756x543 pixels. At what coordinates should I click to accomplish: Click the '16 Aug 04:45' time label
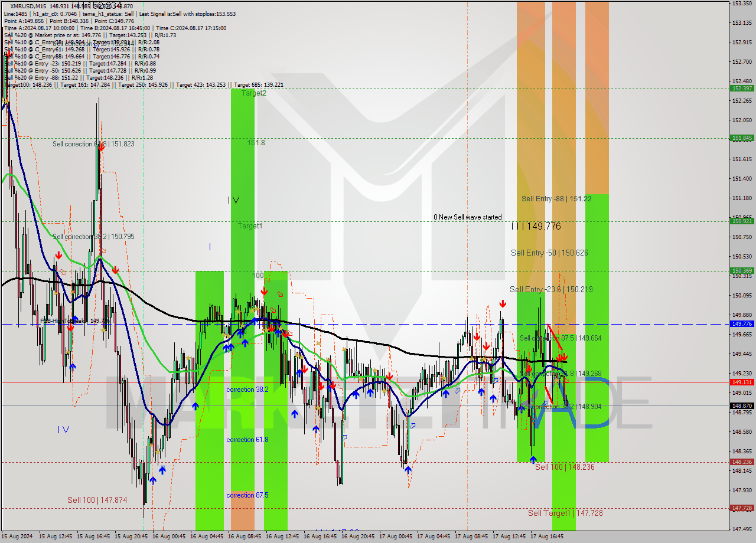pyautogui.click(x=207, y=537)
